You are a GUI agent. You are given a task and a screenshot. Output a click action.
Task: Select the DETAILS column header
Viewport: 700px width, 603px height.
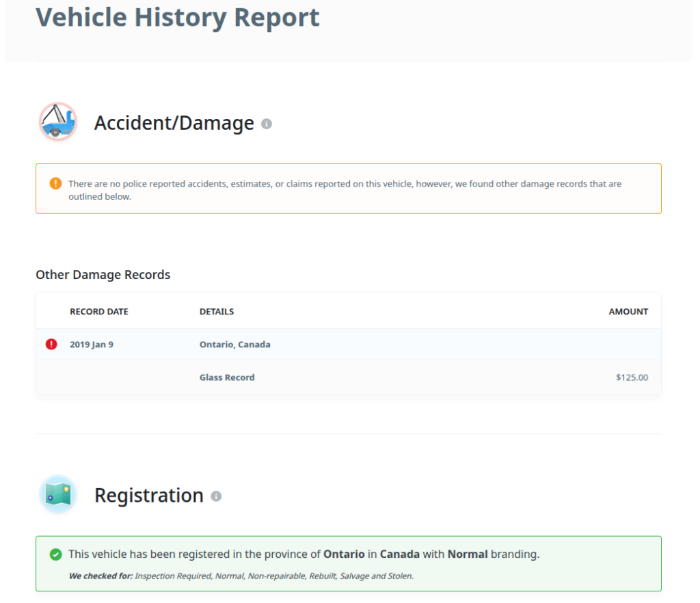pyautogui.click(x=217, y=312)
